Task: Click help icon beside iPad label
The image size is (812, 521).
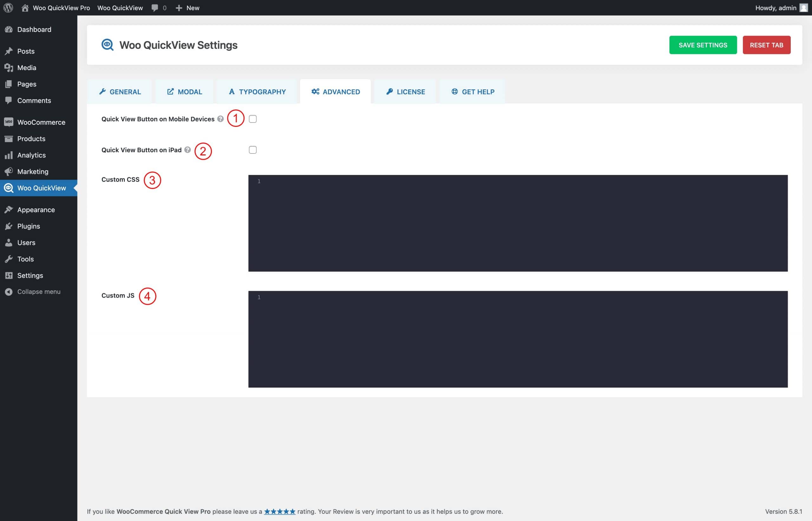Action: [187, 150]
